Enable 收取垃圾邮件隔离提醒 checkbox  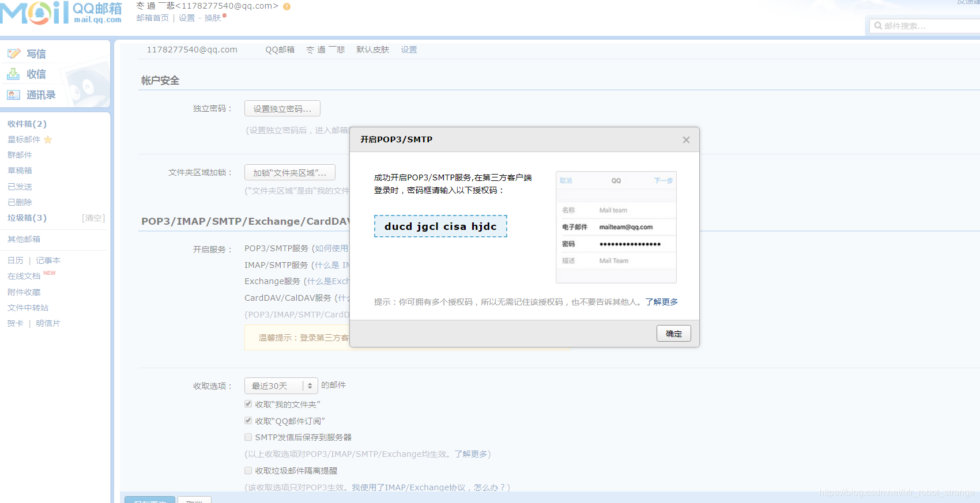pos(248,471)
